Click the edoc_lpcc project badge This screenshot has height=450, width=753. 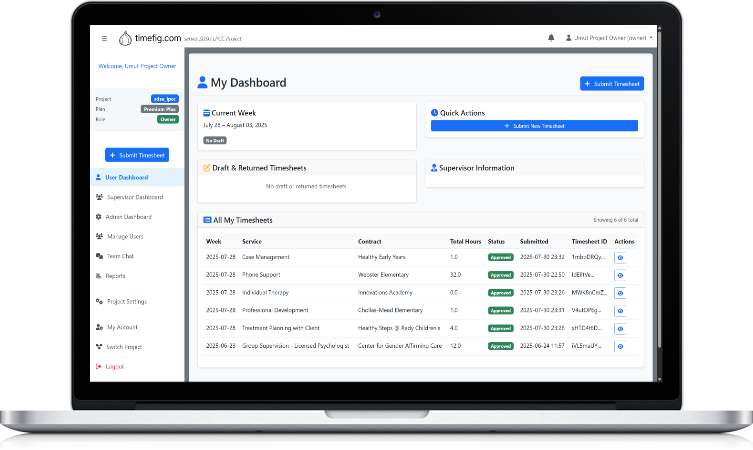pos(165,99)
